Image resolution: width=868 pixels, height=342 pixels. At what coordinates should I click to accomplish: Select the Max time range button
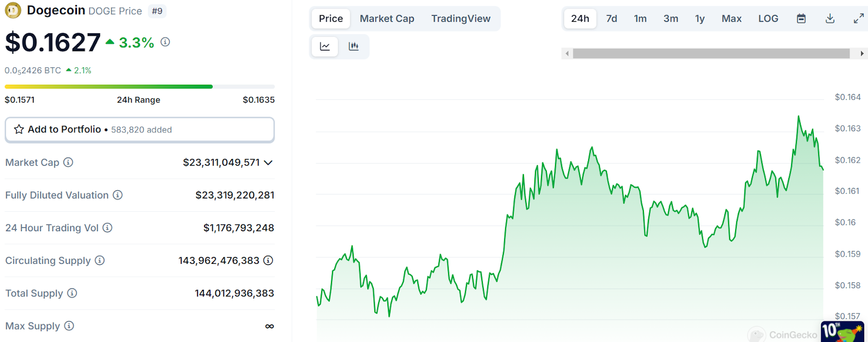731,18
